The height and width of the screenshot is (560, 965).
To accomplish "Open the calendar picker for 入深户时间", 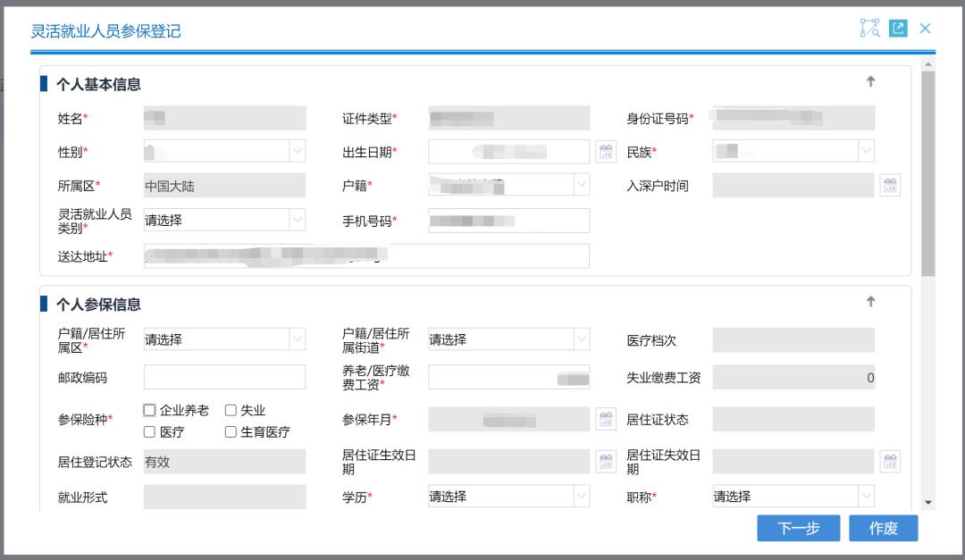I will pyautogui.click(x=891, y=185).
